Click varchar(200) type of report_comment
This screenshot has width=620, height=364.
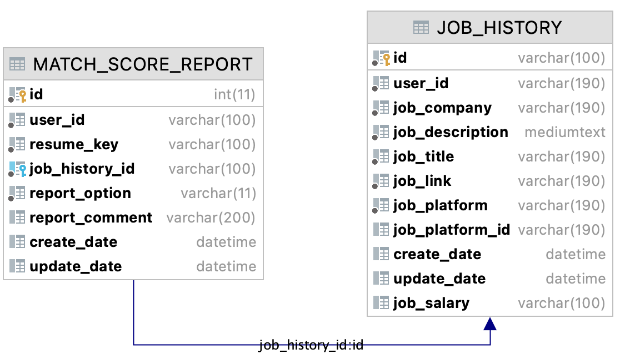(211, 218)
